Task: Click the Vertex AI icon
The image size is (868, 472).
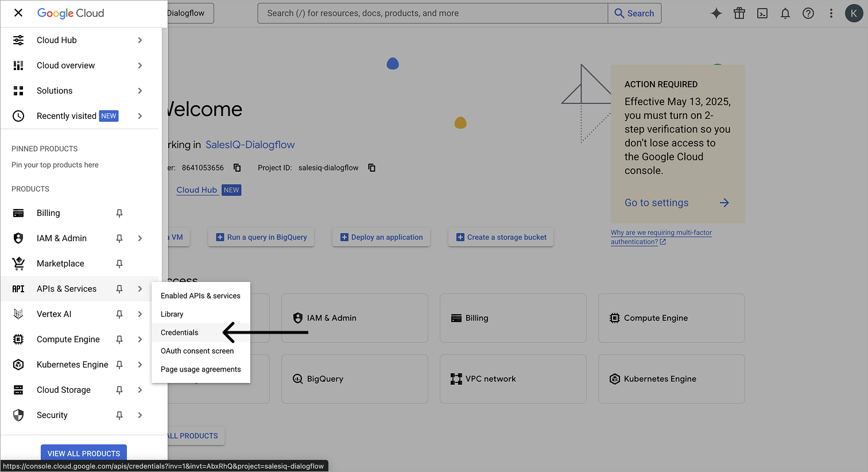Action: click(18, 314)
